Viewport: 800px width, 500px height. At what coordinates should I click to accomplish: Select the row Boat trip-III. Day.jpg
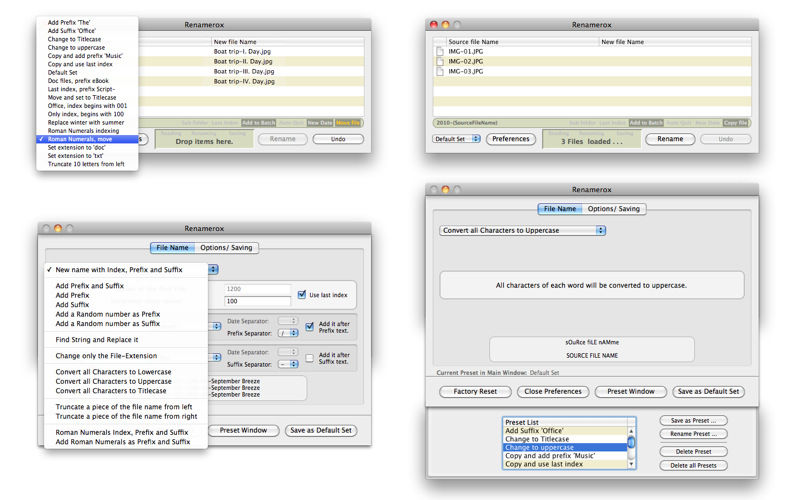[x=252, y=71]
